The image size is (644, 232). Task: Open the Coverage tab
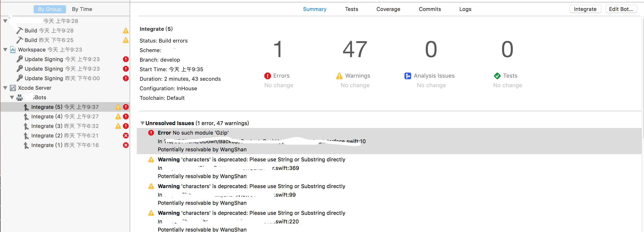(388, 9)
